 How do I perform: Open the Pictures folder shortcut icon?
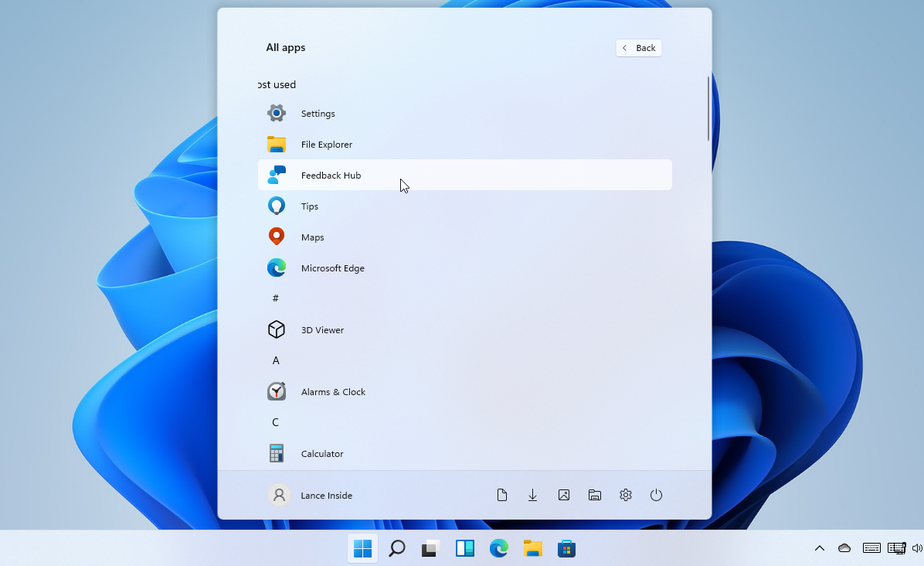tap(564, 495)
